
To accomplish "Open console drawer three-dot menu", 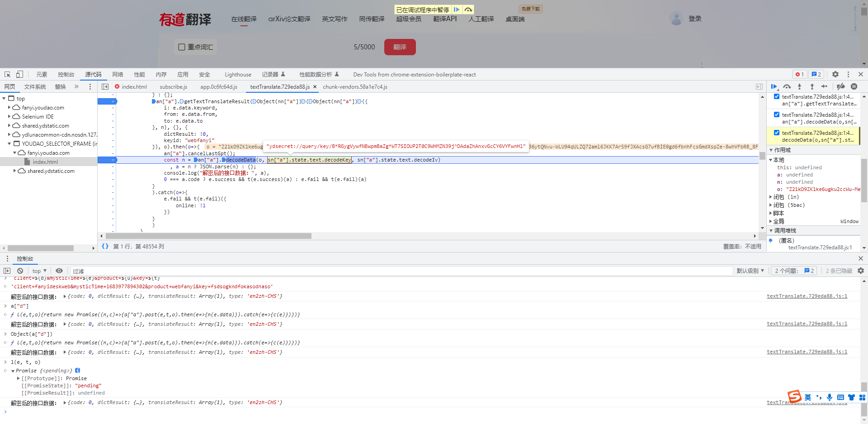I will tap(7, 258).
